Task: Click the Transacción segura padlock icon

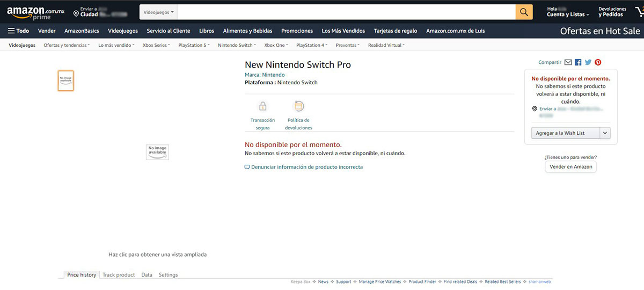Action: click(x=262, y=106)
